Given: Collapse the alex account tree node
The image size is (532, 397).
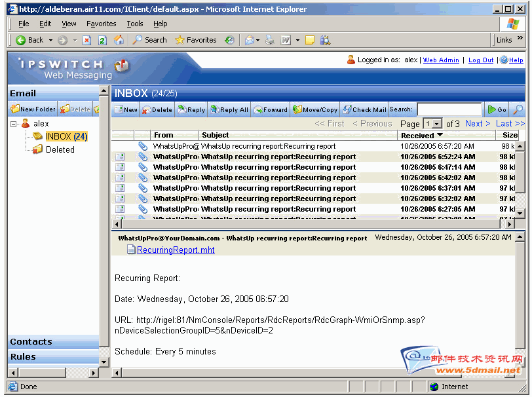Looking at the screenshot, I should point(14,124).
